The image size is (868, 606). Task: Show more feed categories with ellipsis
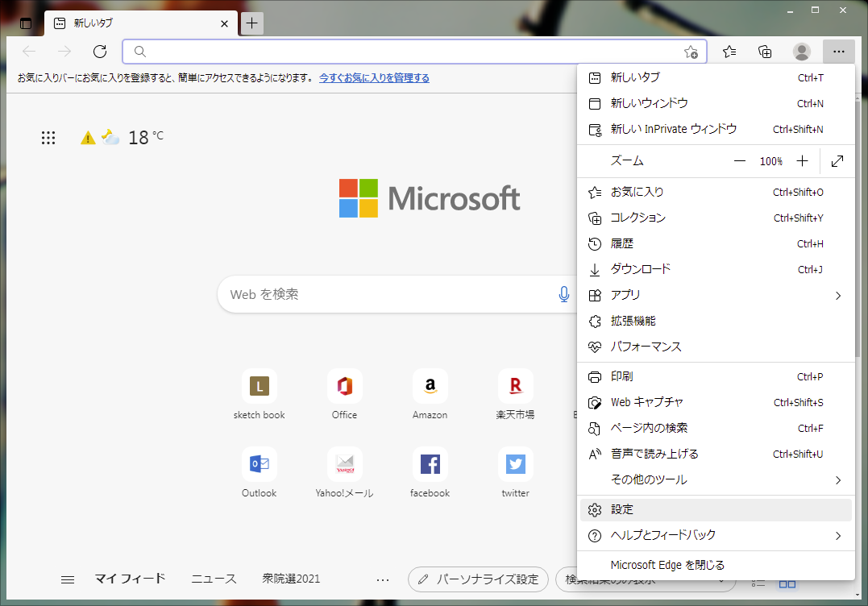[x=383, y=580]
